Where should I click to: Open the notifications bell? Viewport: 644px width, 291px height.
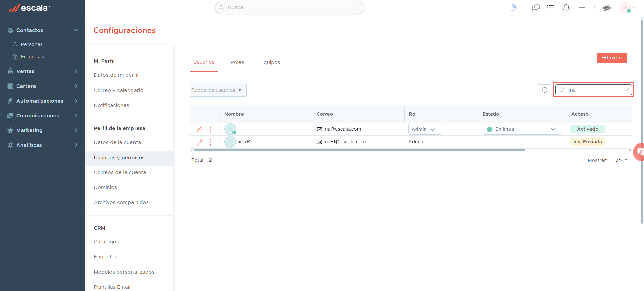click(566, 7)
